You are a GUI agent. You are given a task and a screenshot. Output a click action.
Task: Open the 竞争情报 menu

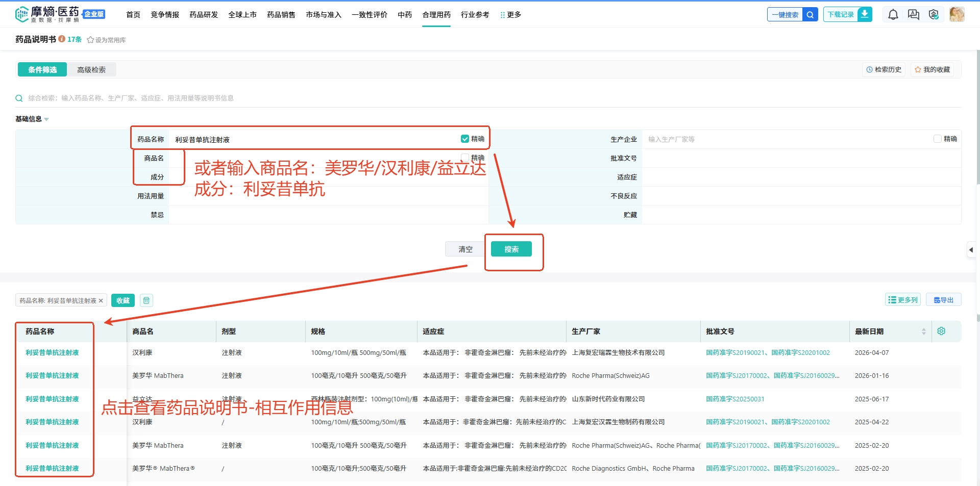point(165,15)
